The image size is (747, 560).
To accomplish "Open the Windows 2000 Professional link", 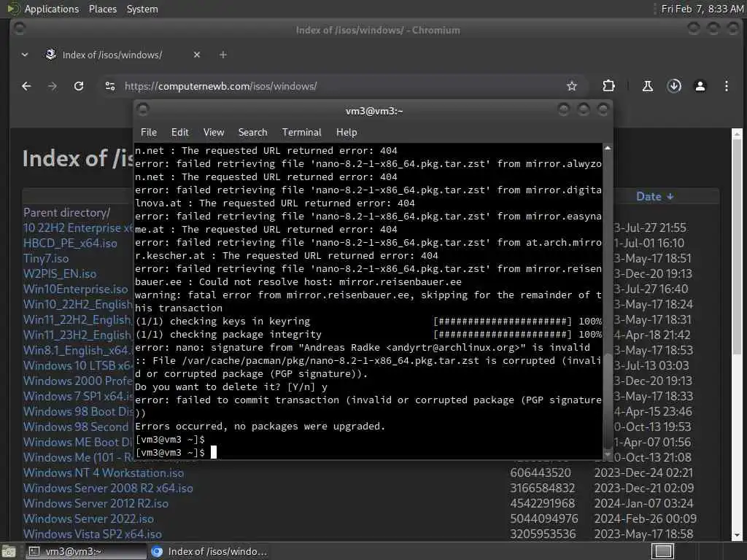I will (x=79, y=381).
